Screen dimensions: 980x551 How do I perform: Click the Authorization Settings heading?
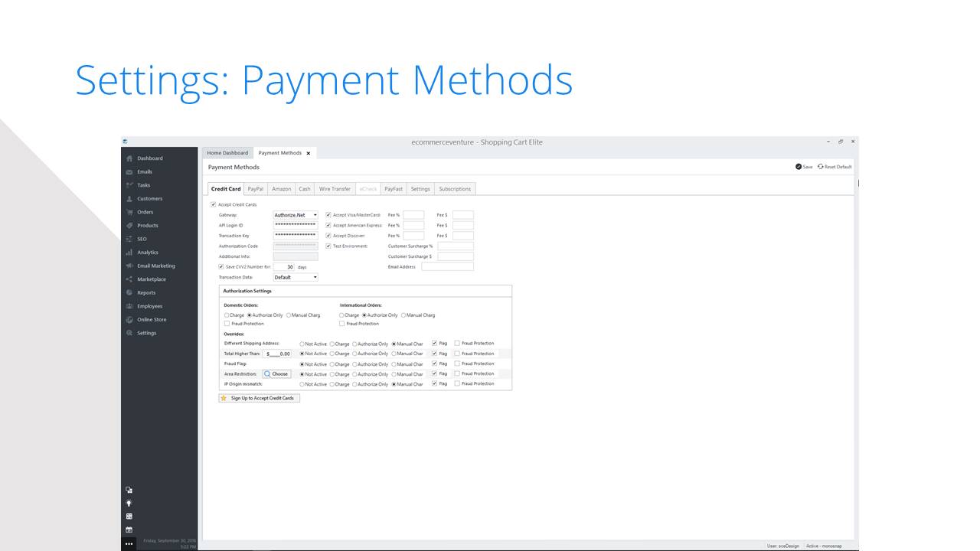click(247, 291)
